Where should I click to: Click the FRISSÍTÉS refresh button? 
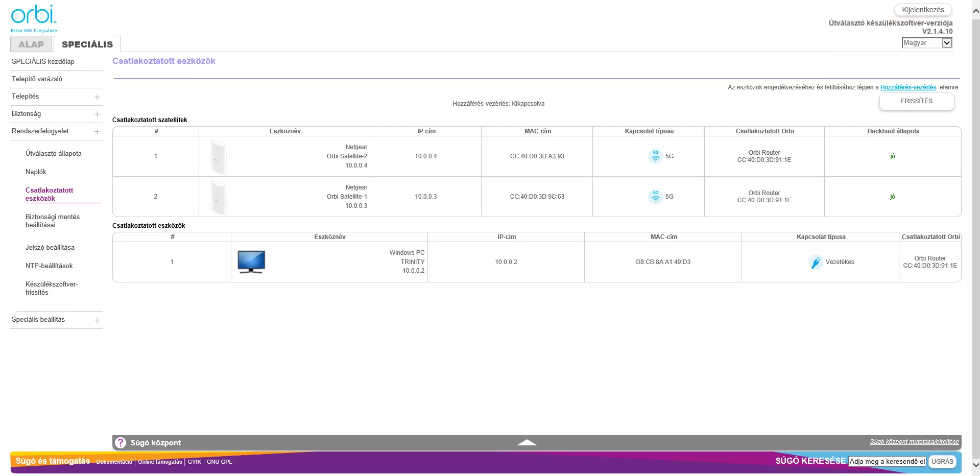(x=916, y=101)
